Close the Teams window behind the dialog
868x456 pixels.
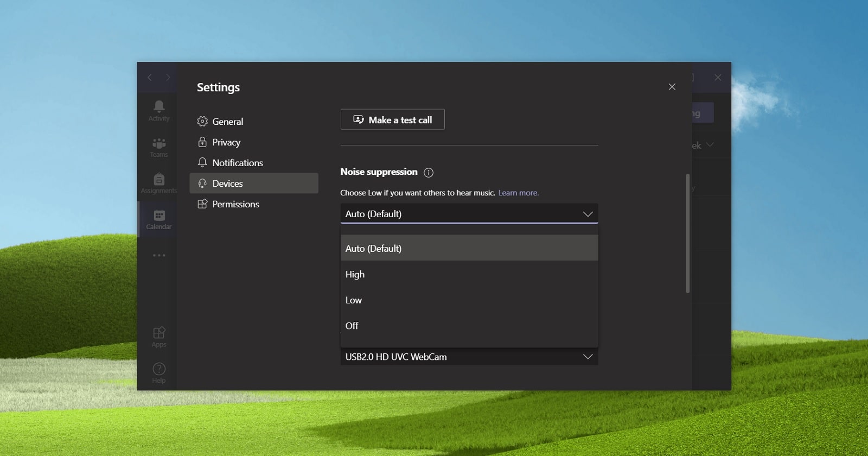tap(718, 78)
